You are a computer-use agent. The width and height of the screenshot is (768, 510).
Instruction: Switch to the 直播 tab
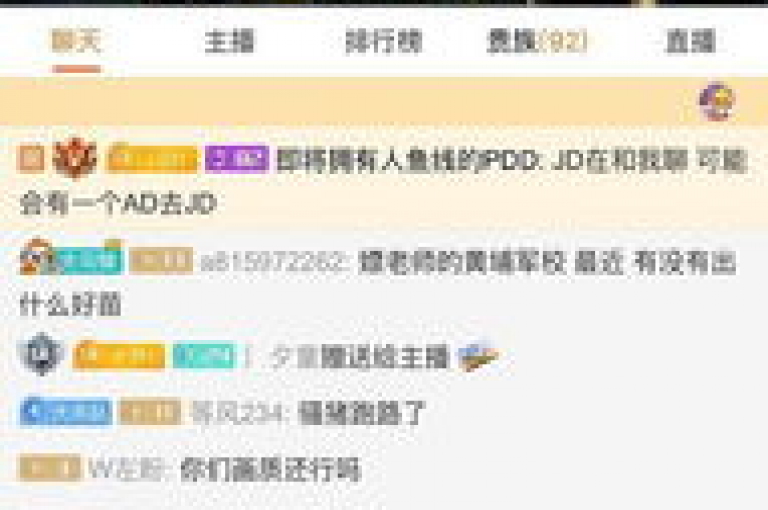[691, 41]
